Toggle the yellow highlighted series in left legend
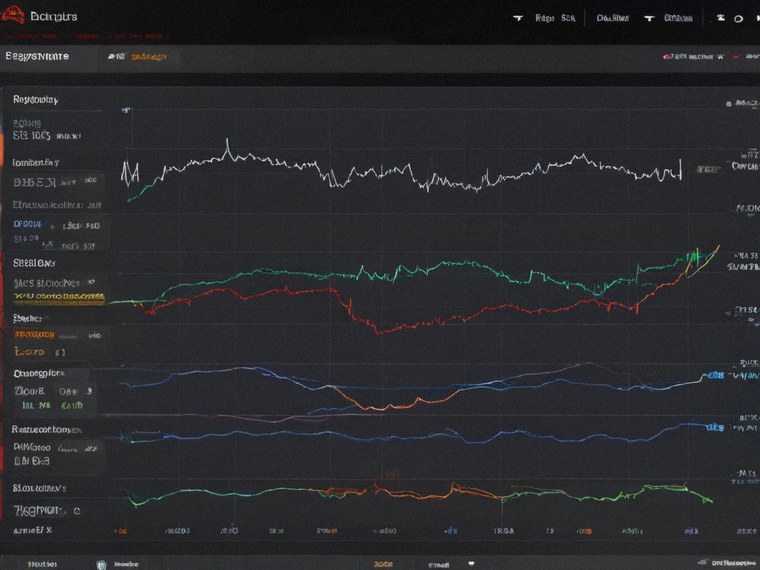Image resolution: width=760 pixels, height=570 pixels. [x=59, y=299]
